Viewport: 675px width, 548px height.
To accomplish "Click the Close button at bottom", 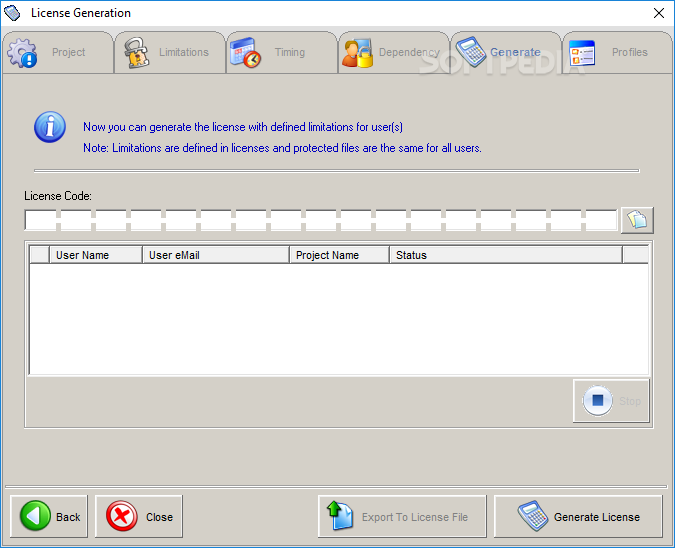I will 139,516.
